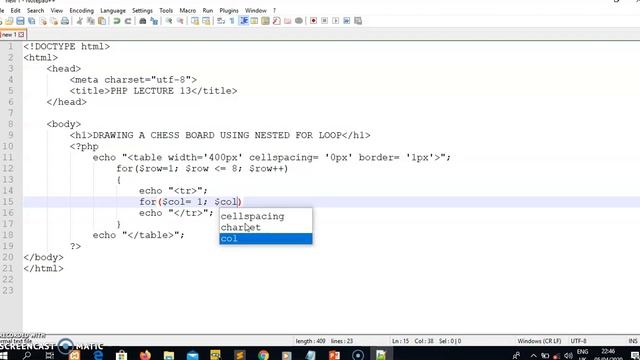Place cursor in the PHP LECTURE 13 title line
640x360 pixels.
click(153, 91)
